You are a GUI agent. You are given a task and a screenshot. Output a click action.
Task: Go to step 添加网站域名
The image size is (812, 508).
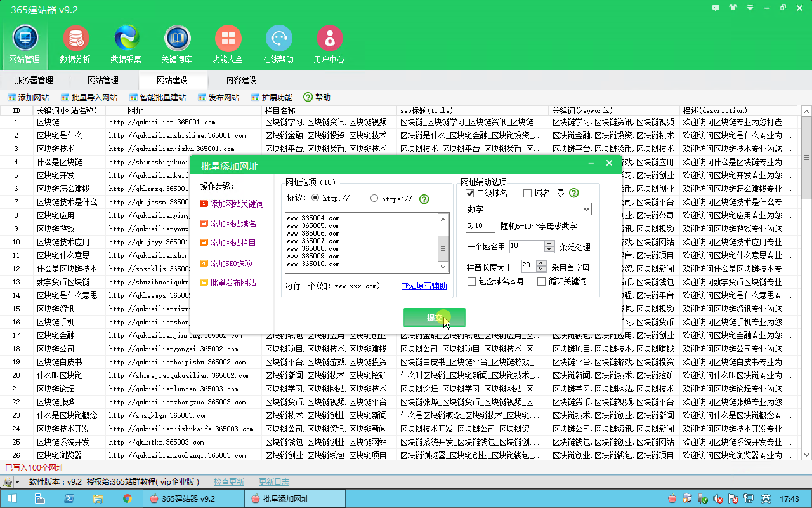228,224
